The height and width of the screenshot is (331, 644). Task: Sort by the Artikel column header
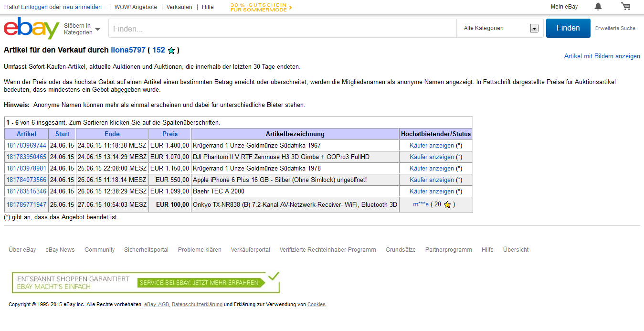[x=26, y=134]
